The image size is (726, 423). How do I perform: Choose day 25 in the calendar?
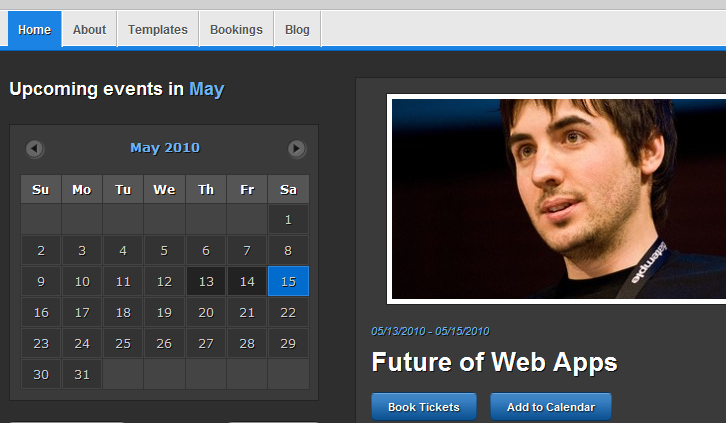(123, 343)
